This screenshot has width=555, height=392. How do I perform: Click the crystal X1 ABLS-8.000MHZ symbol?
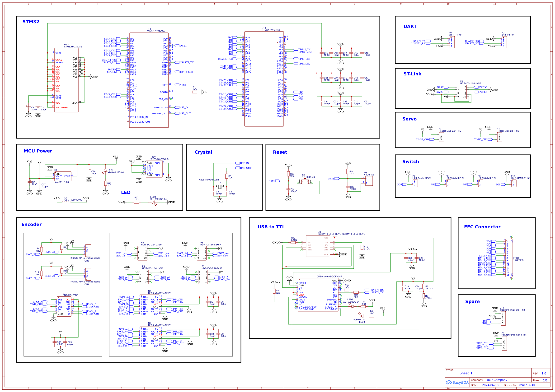click(x=220, y=187)
